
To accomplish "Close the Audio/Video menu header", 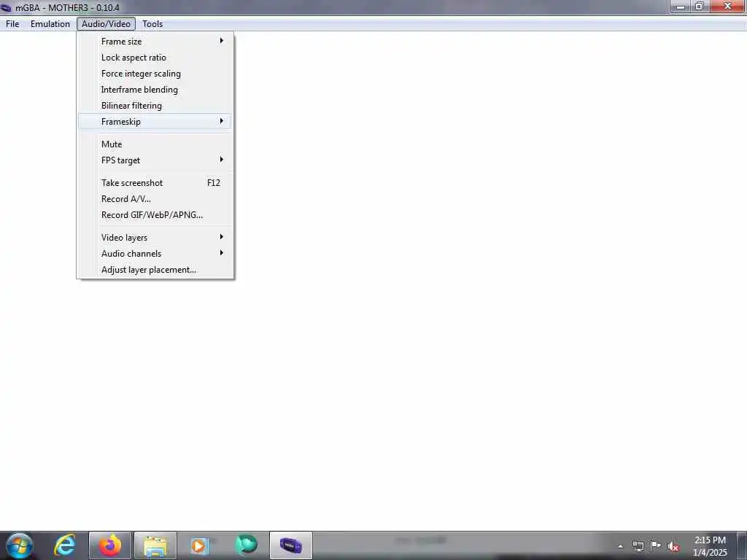I will 106,24.
